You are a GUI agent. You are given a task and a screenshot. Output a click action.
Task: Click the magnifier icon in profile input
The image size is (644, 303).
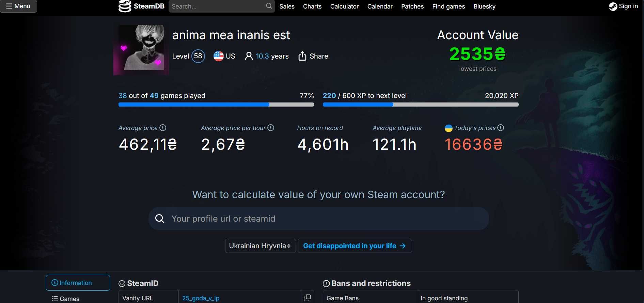tap(160, 219)
